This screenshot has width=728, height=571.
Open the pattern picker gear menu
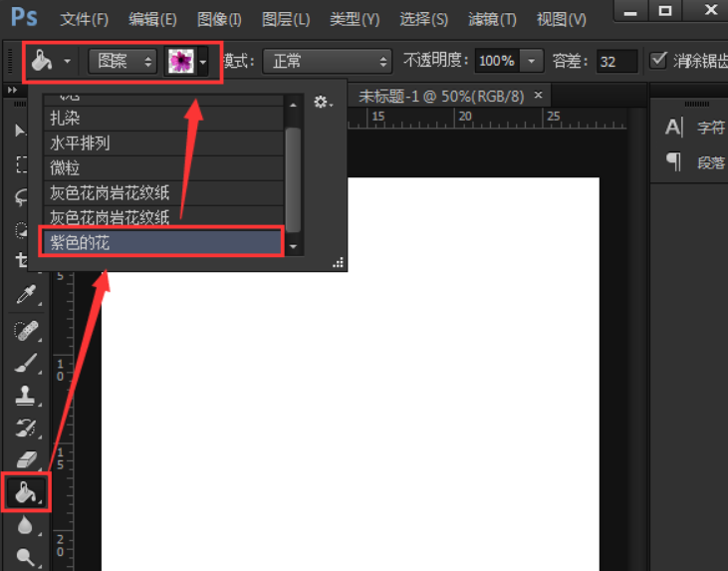click(x=323, y=102)
